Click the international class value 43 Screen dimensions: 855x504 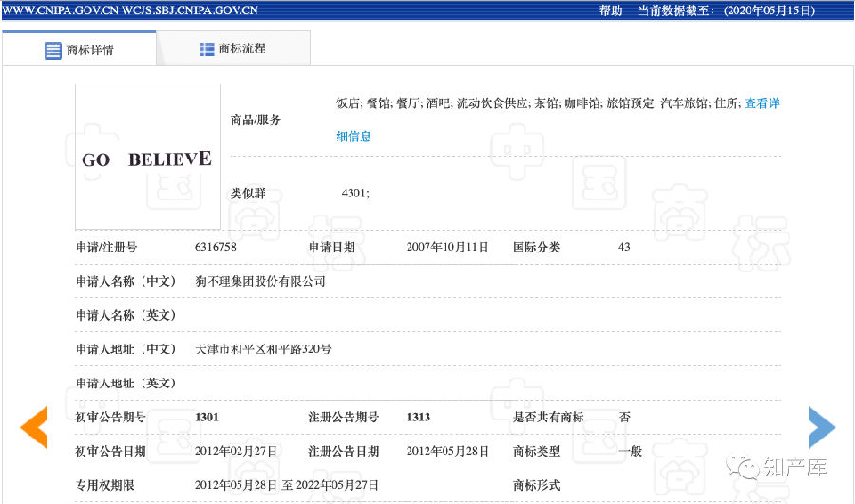click(624, 247)
